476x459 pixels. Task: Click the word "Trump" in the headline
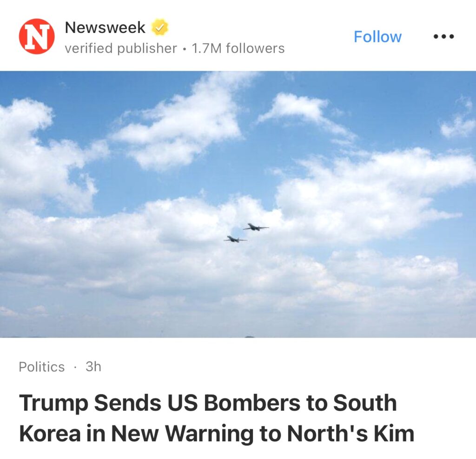tap(53, 403)
